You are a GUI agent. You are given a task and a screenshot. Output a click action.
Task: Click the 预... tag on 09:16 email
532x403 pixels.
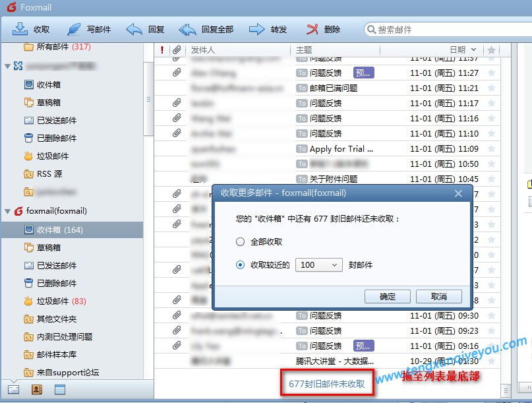pyautogui.click(x=364, y=346)
